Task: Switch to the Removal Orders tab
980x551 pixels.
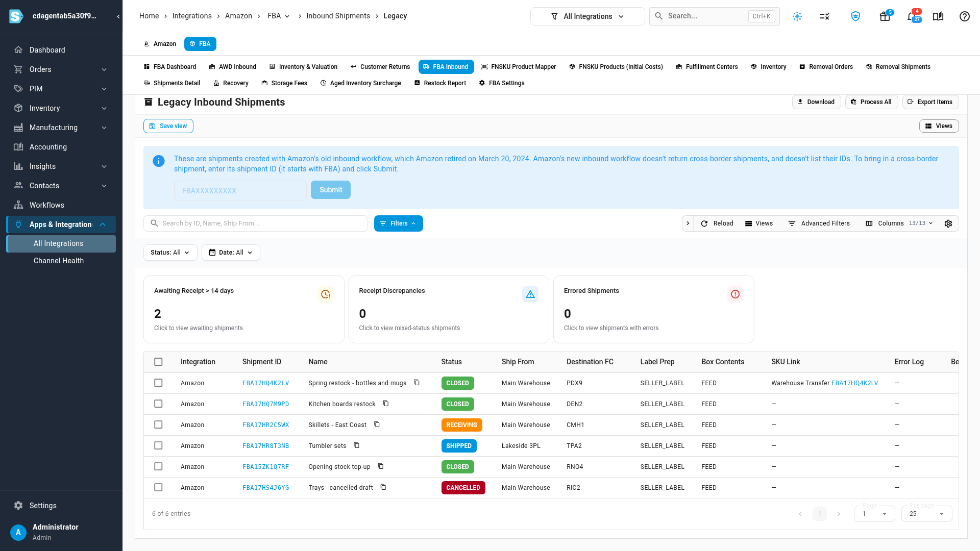Action: point(826,67)
